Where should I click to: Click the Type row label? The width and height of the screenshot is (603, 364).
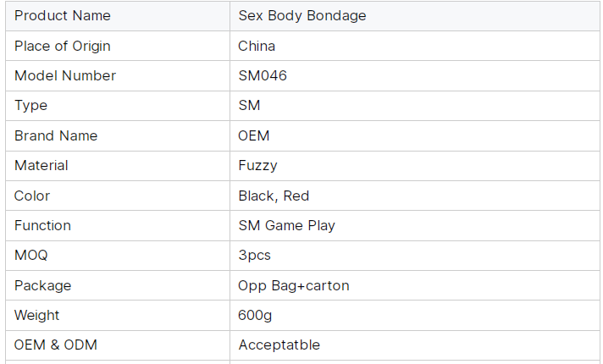(x=30, y=105)
